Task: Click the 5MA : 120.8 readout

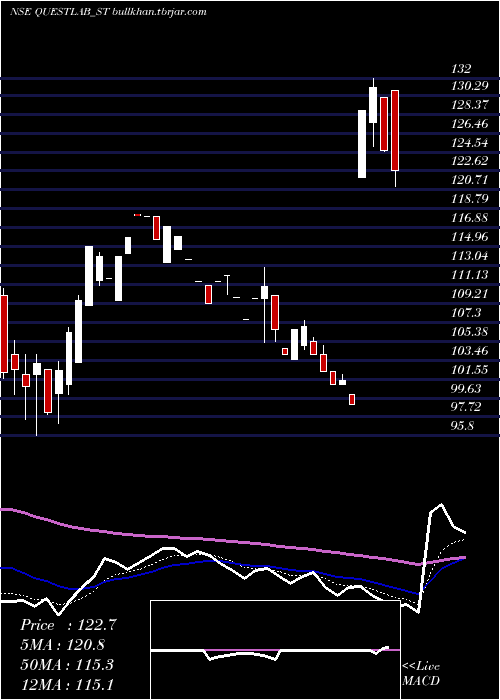Action: tap(62, 645)
